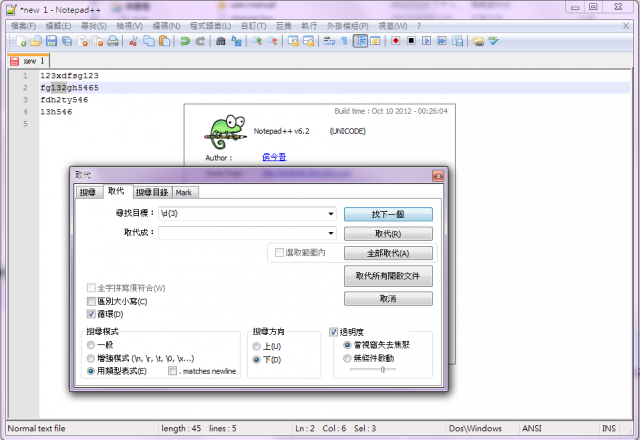The width and height of the screenshot is (640, 440).
Task: Undo with the green arrow icon
Action: tap(185, 41)
